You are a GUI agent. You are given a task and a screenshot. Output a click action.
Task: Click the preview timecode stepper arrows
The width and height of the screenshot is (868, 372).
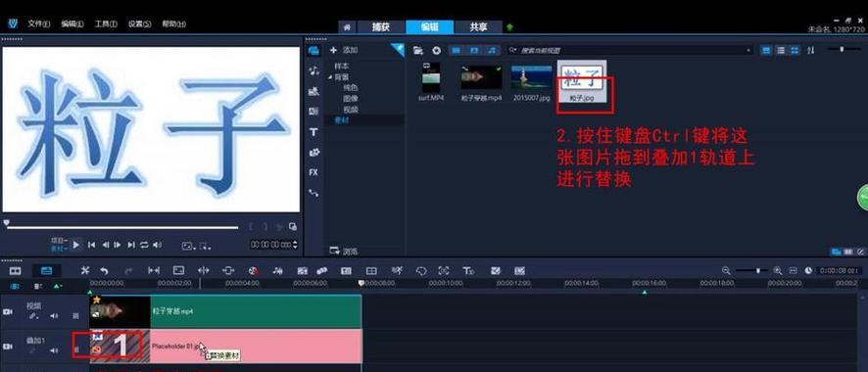pos(295,245)
